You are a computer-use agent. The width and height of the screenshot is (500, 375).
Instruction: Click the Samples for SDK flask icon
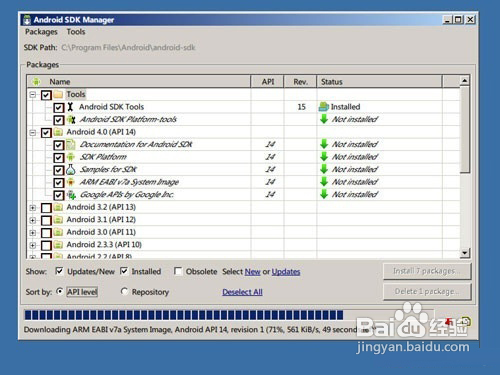(71, 169)
